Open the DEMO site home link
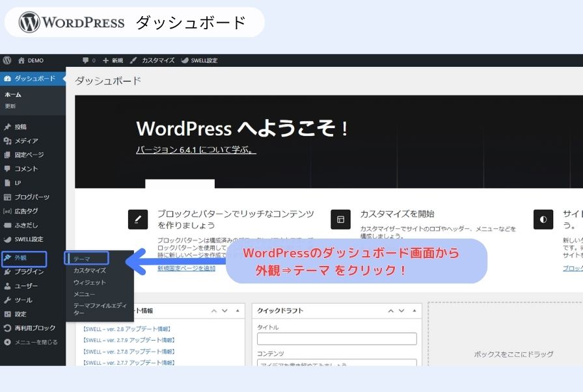The image size is (583, 392). (x=31, y=60)
